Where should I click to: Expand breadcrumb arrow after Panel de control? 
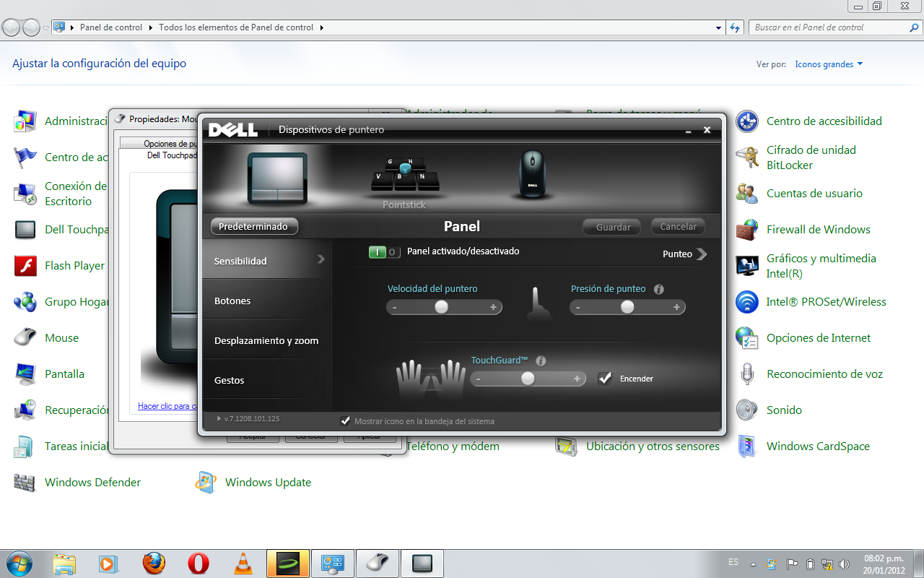tap(150, 27)
